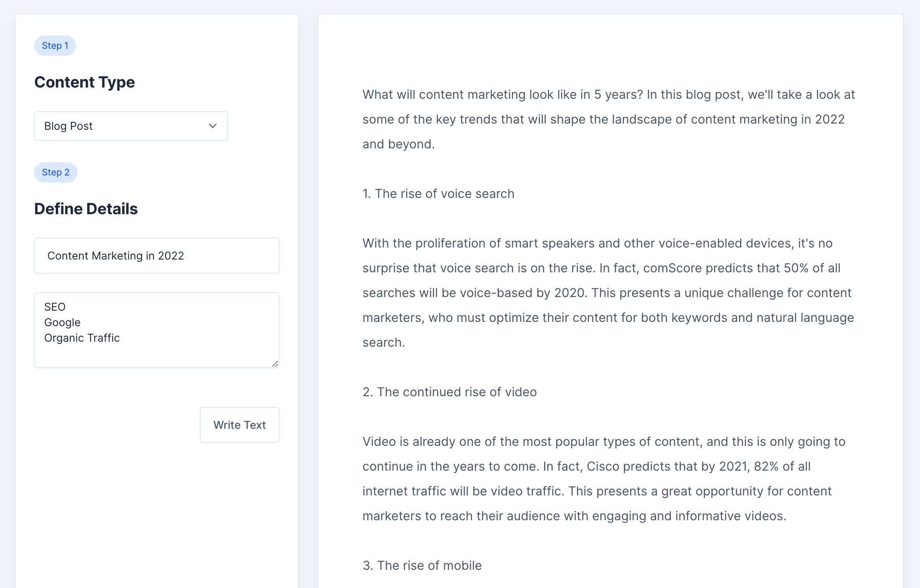920x588 pixels.
Task: Click the Step 1 badge
Action: pyautogui.click(x=55, y=46)
